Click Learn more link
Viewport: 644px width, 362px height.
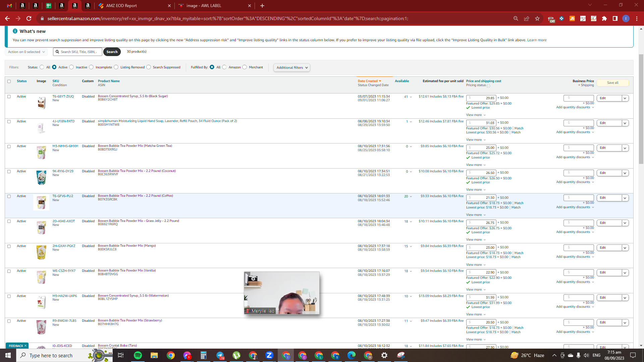tap(537, 40)
